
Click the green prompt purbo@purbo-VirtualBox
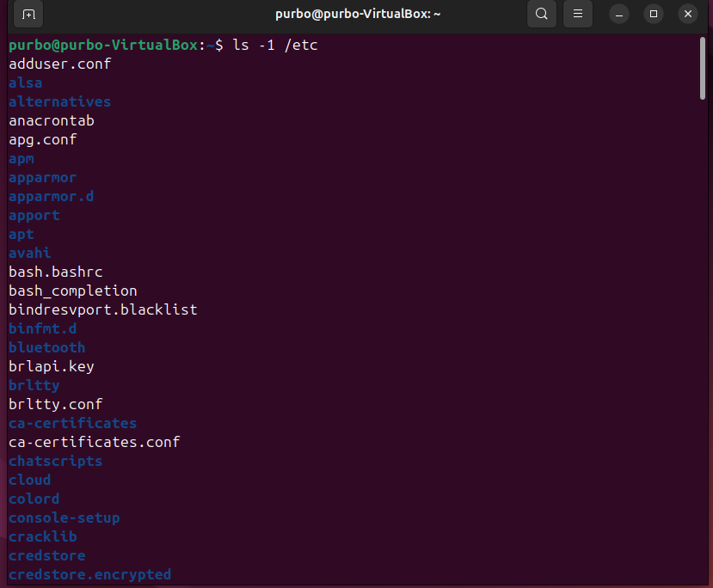103,45
